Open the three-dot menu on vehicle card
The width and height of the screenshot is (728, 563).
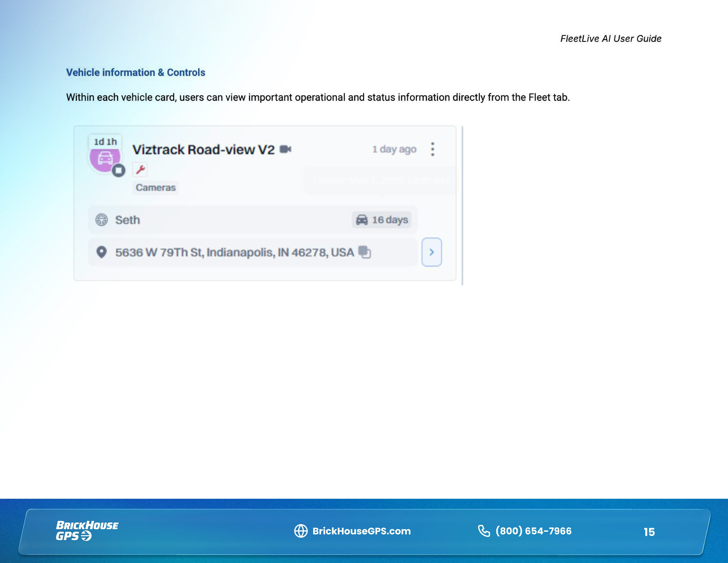(432, 149)
